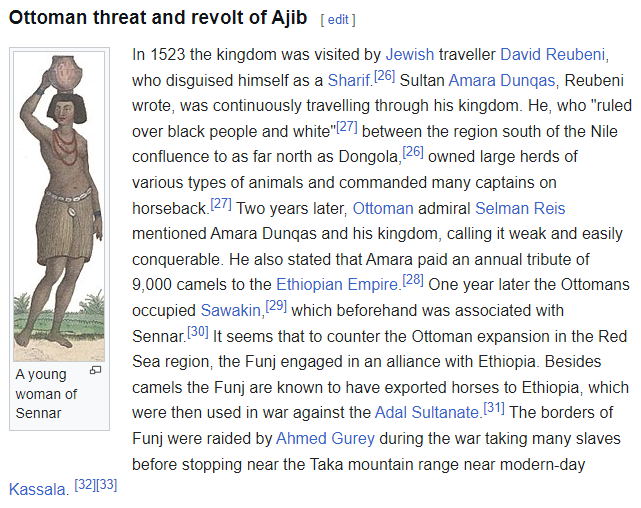The image size is (641, 508).
Task: Visit the Ethiopian Empire link
Action: pyautogui.click(x=337, y=285)
